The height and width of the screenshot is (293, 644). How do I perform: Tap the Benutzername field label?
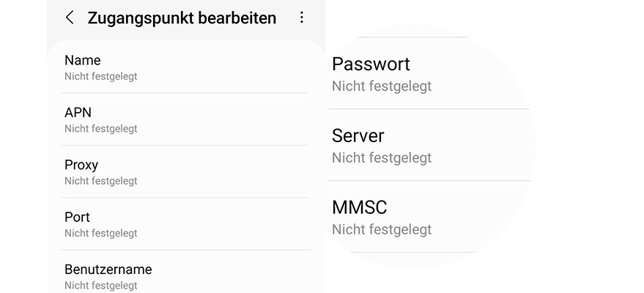pyautogui.click(x=108, y=269)
